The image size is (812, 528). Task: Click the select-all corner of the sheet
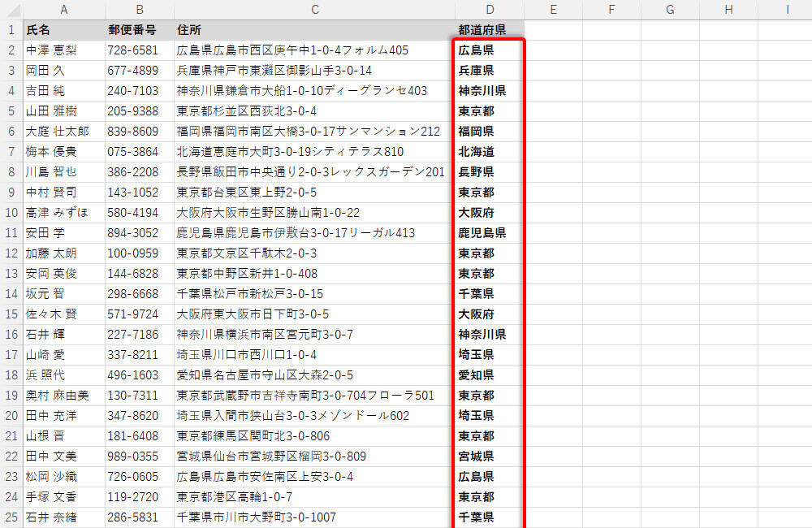click(11, 10)
